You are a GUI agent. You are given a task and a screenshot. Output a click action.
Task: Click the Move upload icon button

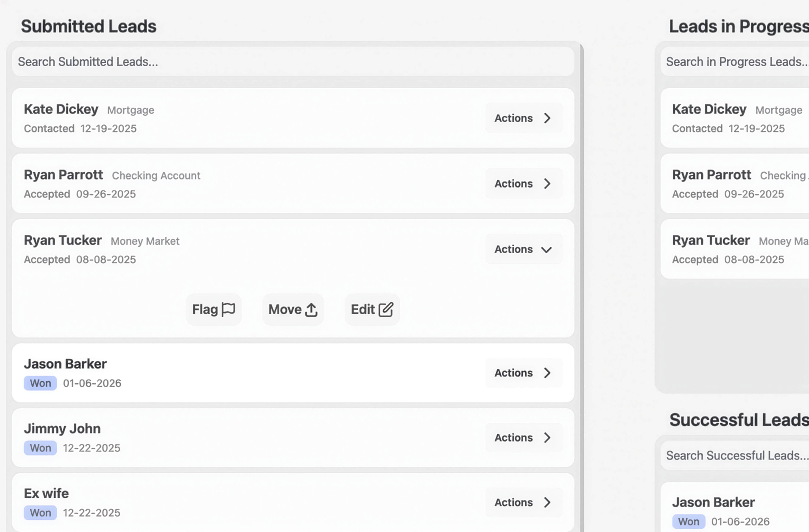point(293,309)
